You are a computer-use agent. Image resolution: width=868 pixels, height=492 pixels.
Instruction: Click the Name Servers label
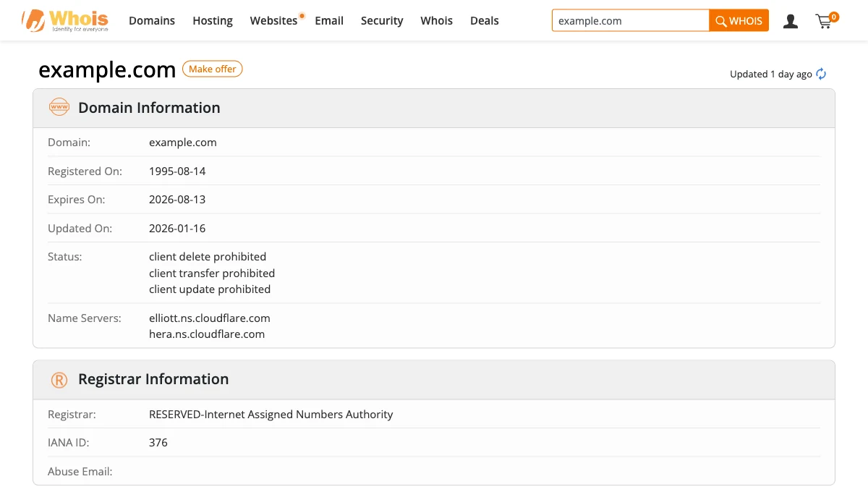85,318
